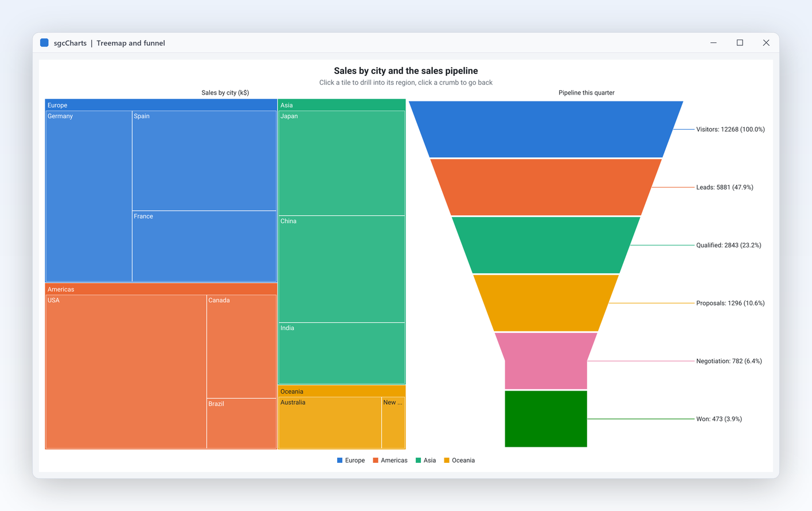This screenshot has height=511, width=812.
Task: Minimize the sgcCharts window
Action: tap(713, 43)
